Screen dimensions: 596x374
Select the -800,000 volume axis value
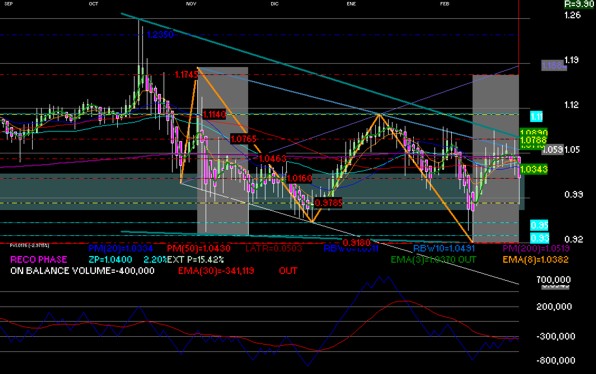click(x=555, y=361)
